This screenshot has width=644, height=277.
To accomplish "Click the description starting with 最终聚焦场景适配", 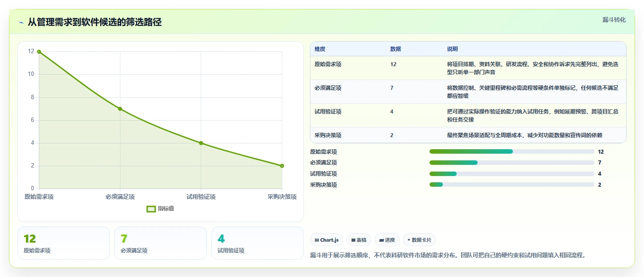I will coord(524,135).
